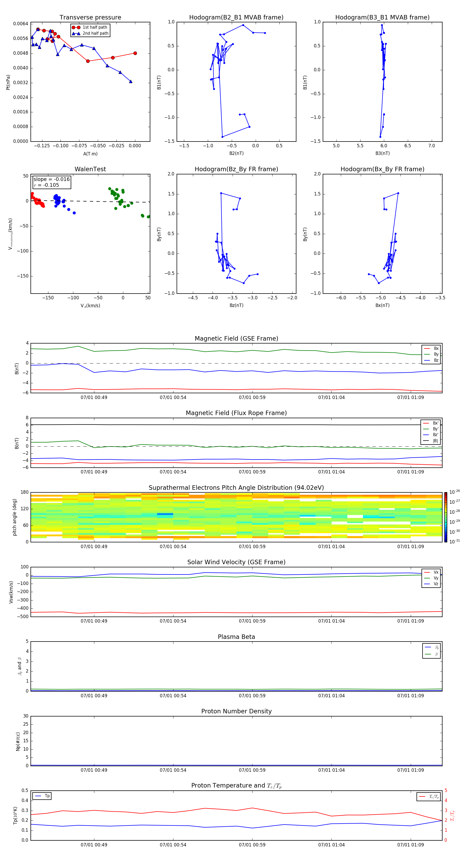Screen dimensions: 473x868
Task: Click the 'Bx(nT)' x-axis label
Action: coord(382,305)
